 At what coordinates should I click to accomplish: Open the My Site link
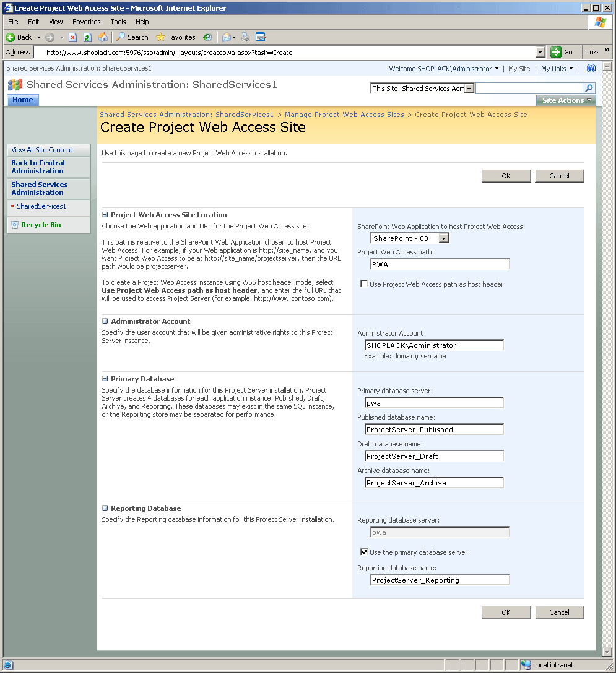[519, 69]
